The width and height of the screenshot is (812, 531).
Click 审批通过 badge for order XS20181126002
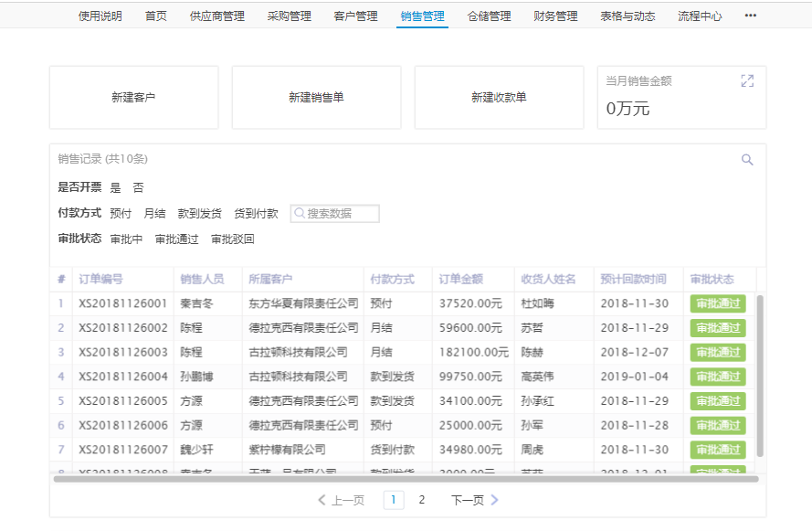coord(718,328)
